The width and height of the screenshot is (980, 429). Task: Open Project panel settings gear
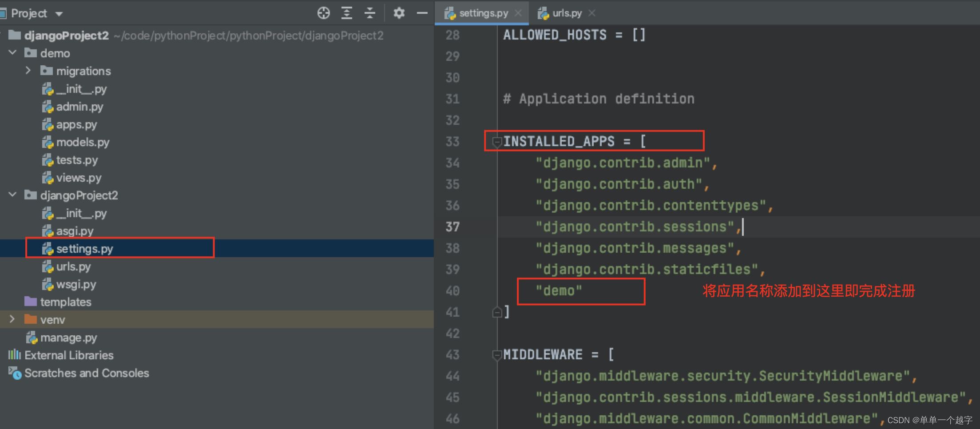(x=399, y=13)
